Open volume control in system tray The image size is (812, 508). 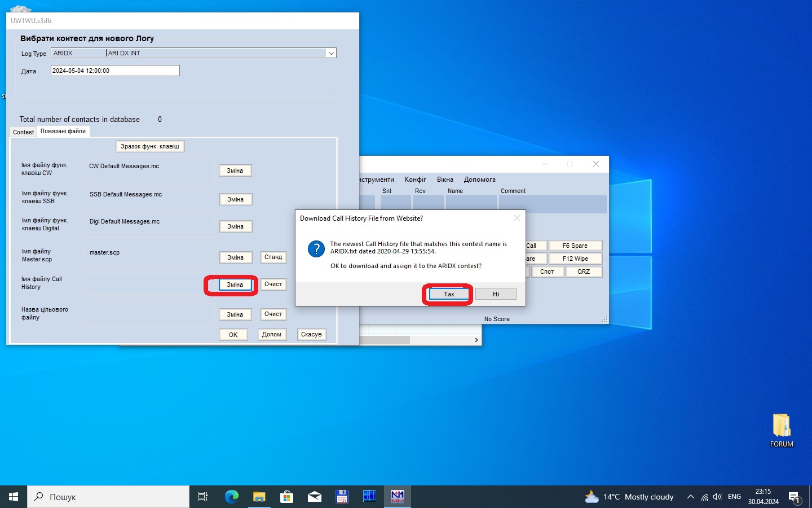[717, 497]
